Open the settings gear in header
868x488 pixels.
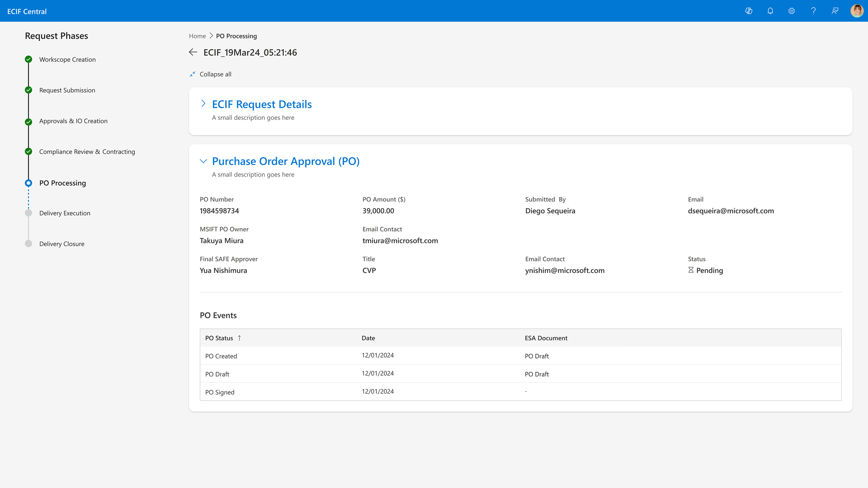[x=791, y=11]
